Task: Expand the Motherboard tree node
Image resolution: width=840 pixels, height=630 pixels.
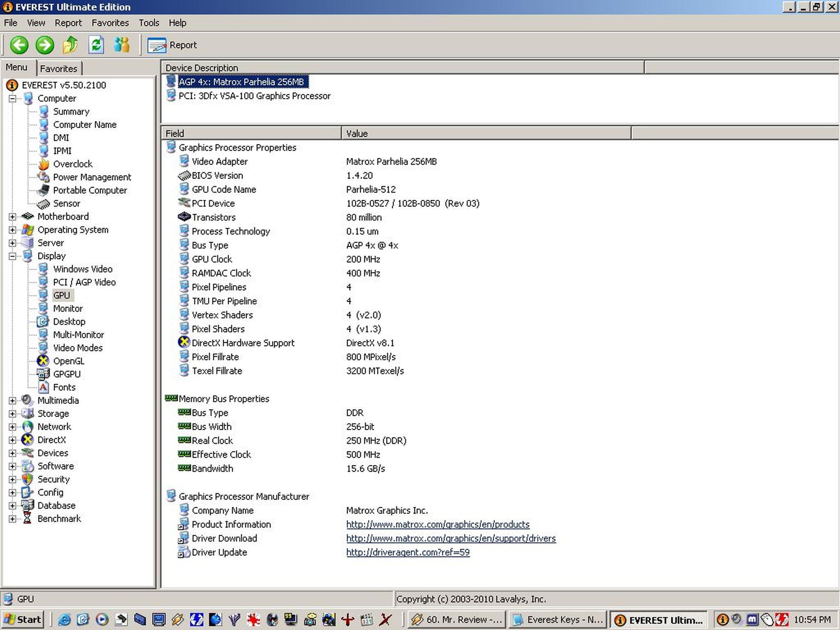Action: coord(12,217)
